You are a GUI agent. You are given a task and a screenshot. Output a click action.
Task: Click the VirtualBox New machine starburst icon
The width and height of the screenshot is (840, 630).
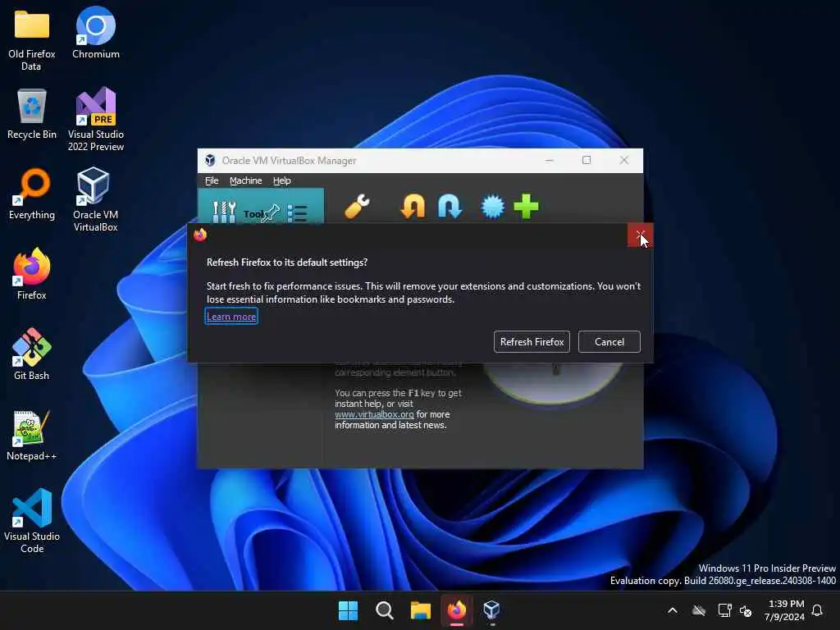tap(492, 207)
